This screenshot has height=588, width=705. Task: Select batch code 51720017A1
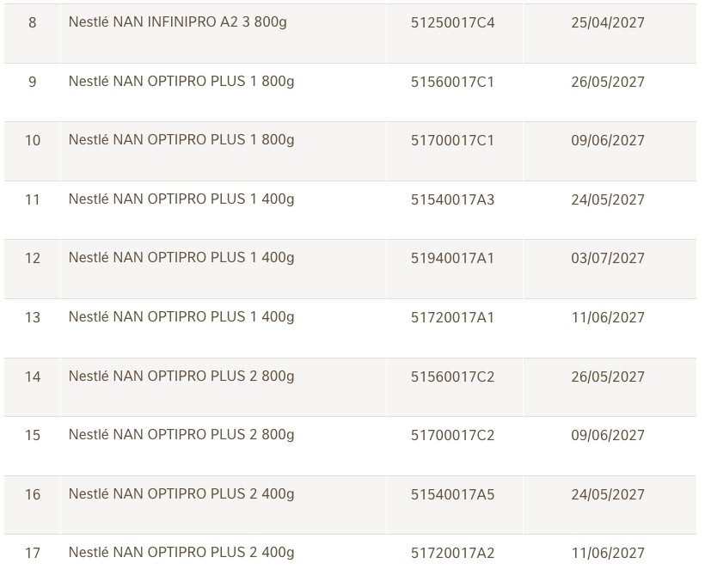point(452,317)
